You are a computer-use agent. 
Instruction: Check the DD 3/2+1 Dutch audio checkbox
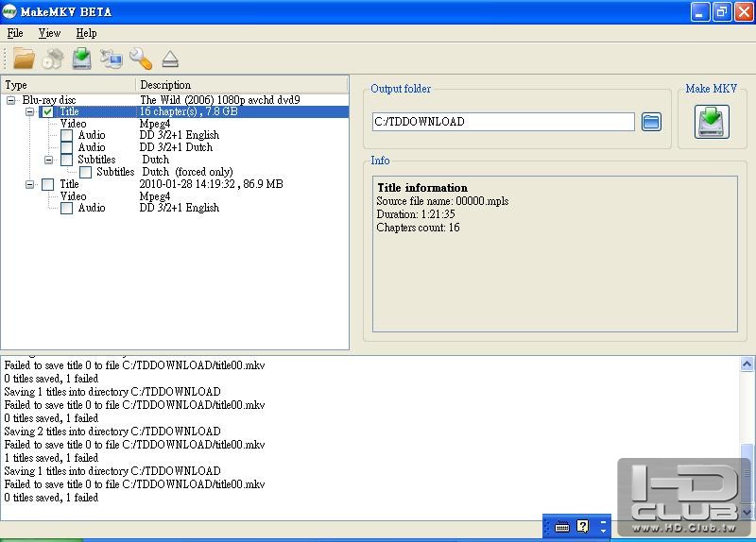(x=66, y=147)
